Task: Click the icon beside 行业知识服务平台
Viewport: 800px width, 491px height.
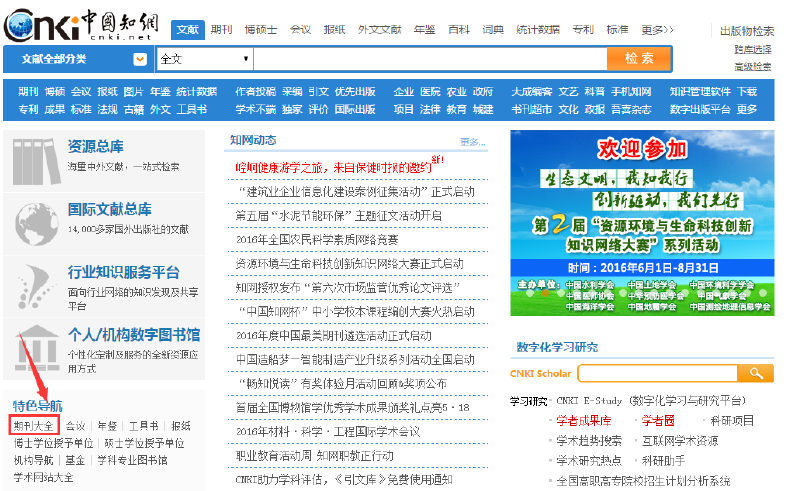Action: click(x=35, y=286)
